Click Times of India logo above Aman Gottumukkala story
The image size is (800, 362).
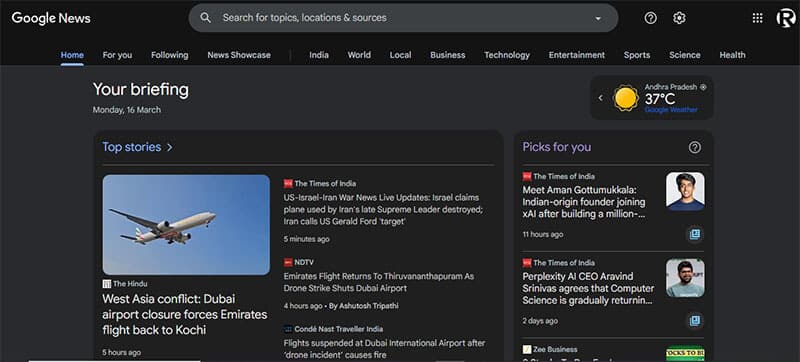coord(527,176)
